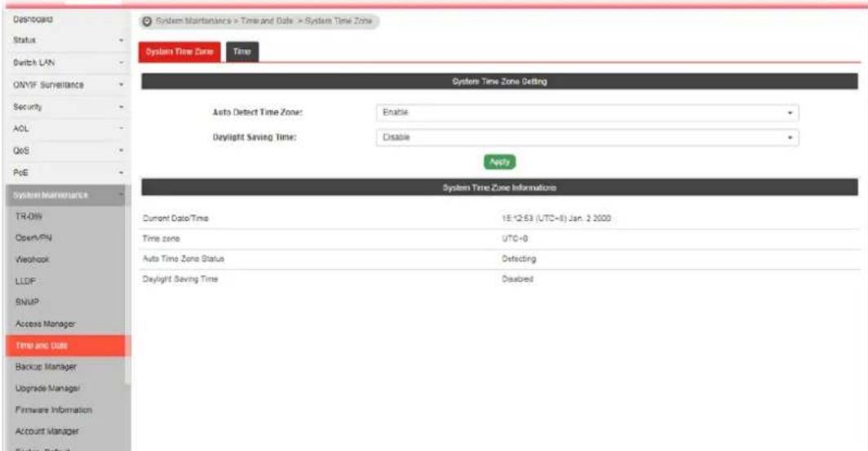The image size is (868, 451).
Task: Collapse the System Maintenance menu
Action: pyautogui.click(x=66, y=195)
